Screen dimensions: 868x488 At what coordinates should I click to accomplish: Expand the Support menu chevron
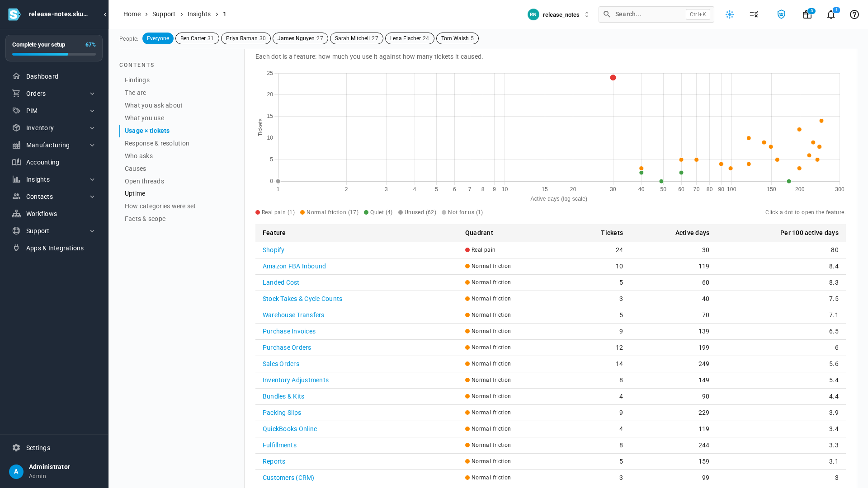point(92,231)
